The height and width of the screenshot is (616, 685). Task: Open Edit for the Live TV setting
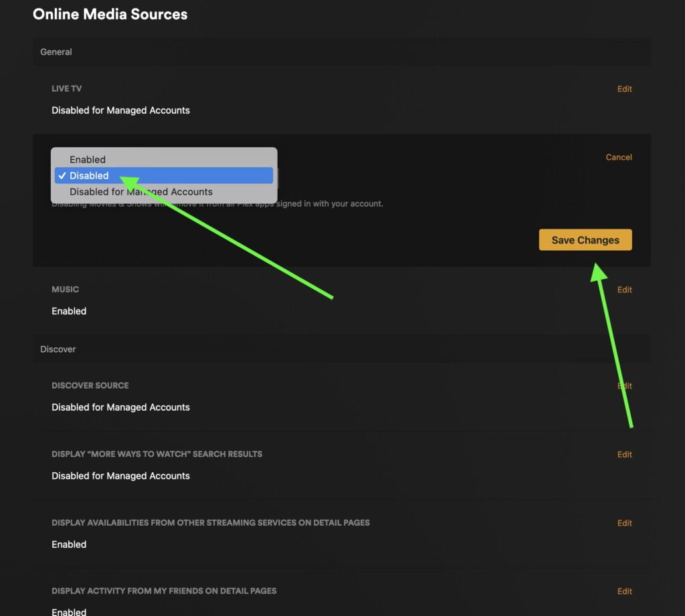tap(624, 89)
